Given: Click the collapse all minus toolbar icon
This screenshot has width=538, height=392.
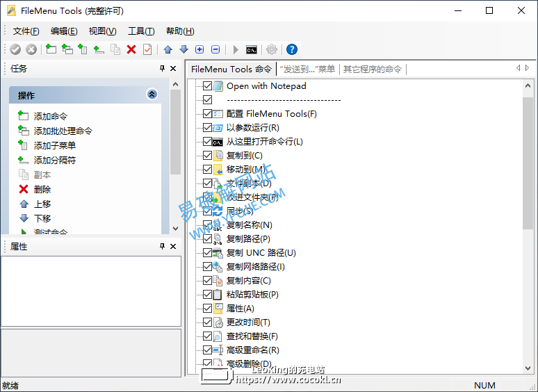Looking at the screenshot, I should pos(215,49).
